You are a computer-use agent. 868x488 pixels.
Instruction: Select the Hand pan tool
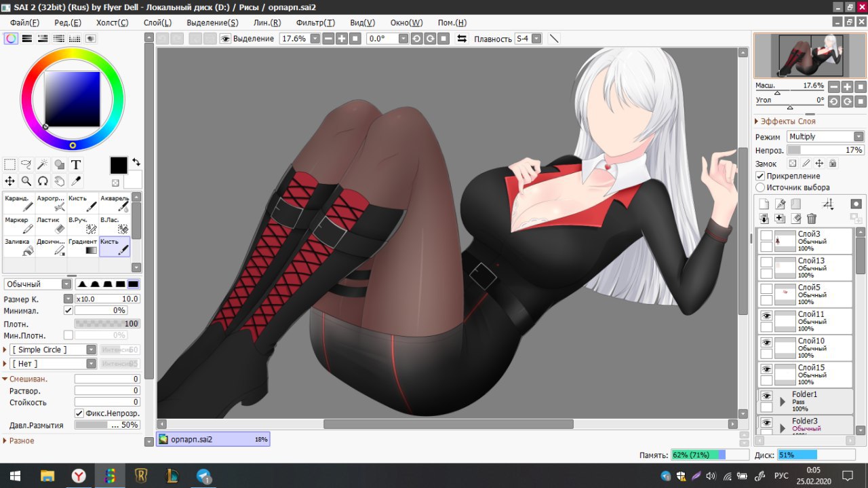[x=60, y=181]
